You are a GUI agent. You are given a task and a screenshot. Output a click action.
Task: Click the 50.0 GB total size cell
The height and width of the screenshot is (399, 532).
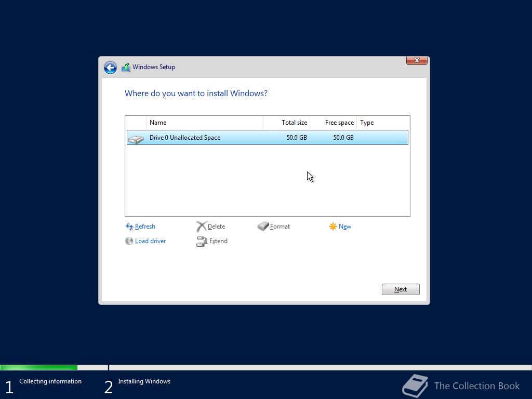click(x=297, y=137)
